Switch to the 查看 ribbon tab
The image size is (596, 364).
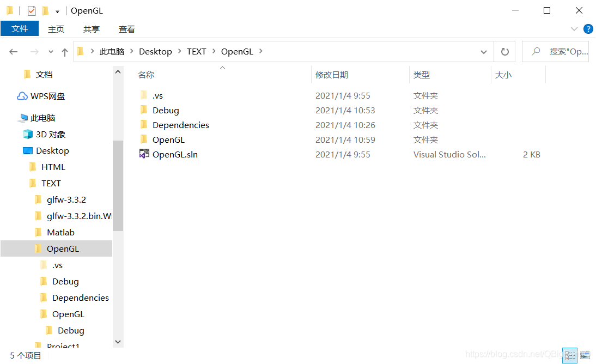pos(126,29)
